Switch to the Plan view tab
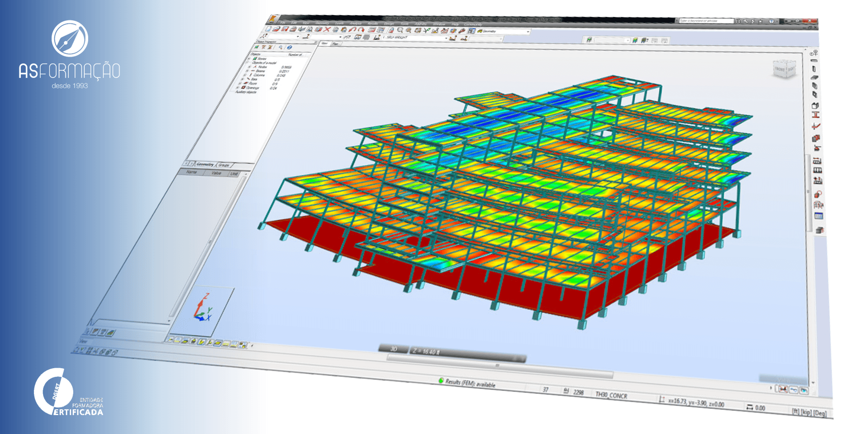The image size is (868, 434). [335, 44]
